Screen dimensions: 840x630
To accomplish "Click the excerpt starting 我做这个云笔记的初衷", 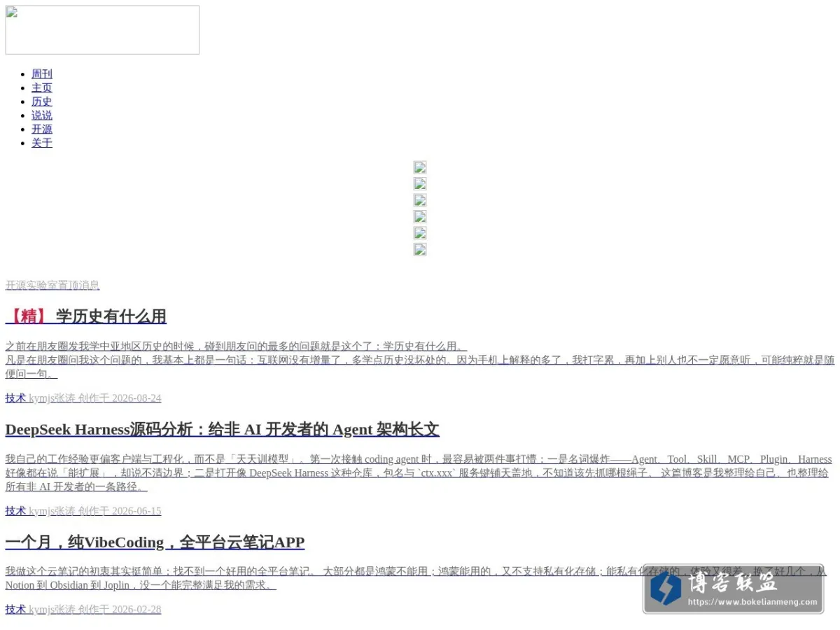I will (x=416, y=578).
